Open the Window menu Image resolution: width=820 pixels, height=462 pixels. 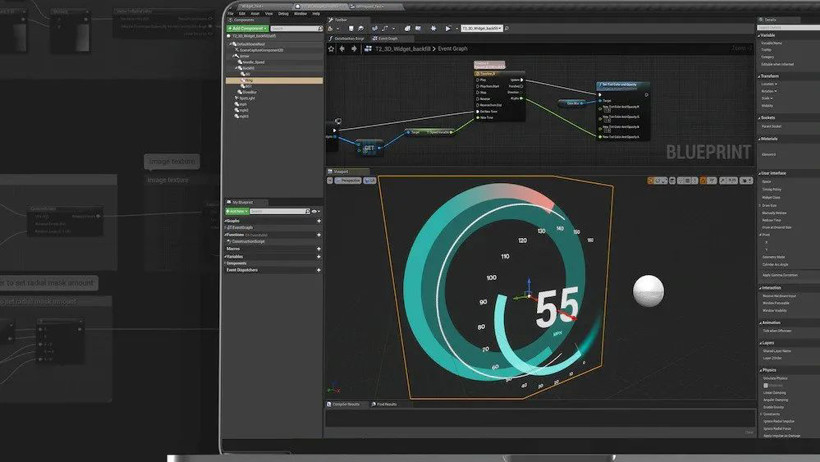[300, 14]
